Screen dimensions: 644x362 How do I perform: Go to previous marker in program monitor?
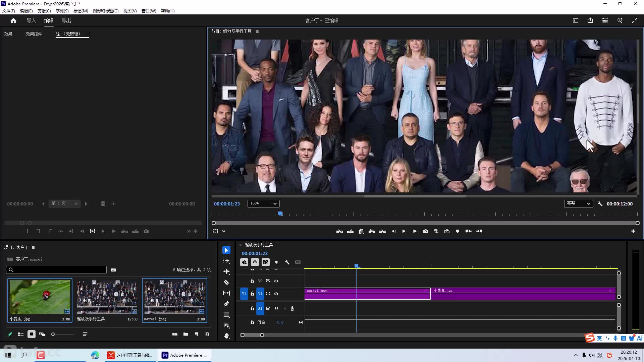[x=469, y=231]
